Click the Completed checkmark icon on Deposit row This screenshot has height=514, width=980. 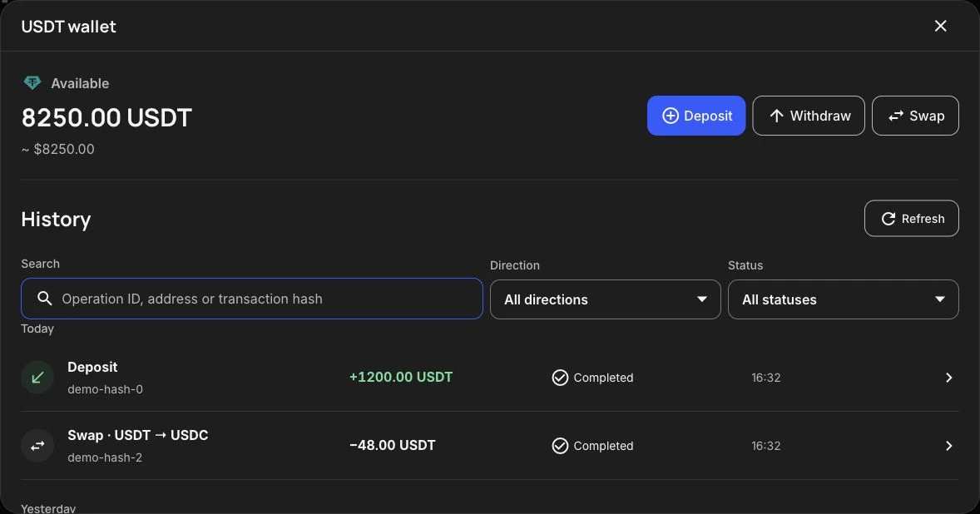pos(560,378)
